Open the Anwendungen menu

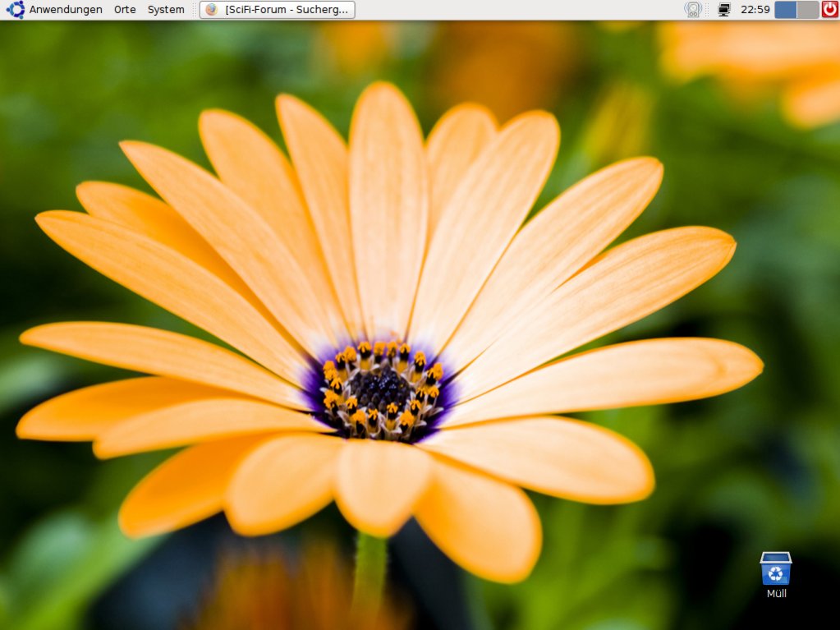click(66, 10)
